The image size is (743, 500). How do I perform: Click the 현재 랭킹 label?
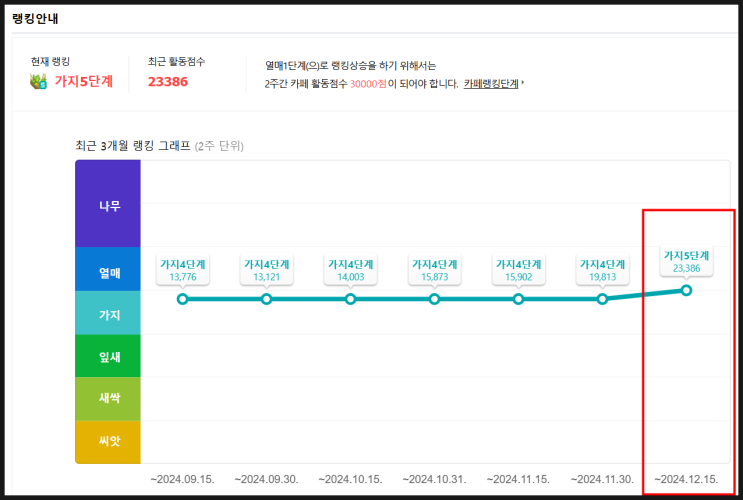tap(50, 62)
